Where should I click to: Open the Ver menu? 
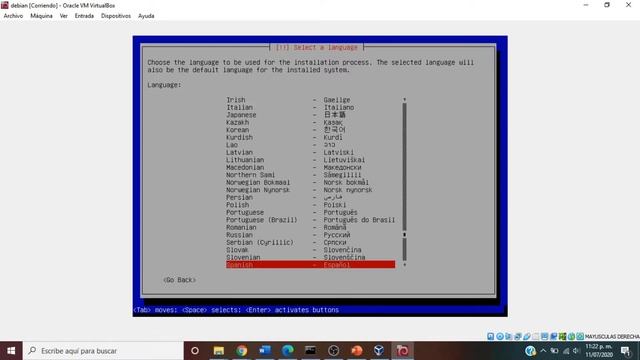pos(64,16)
